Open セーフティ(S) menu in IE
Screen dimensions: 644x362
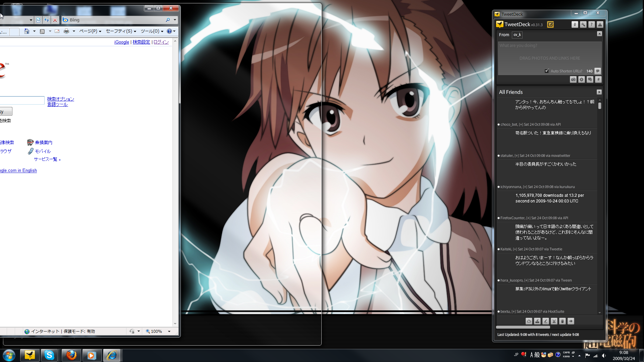pos(121,31)
